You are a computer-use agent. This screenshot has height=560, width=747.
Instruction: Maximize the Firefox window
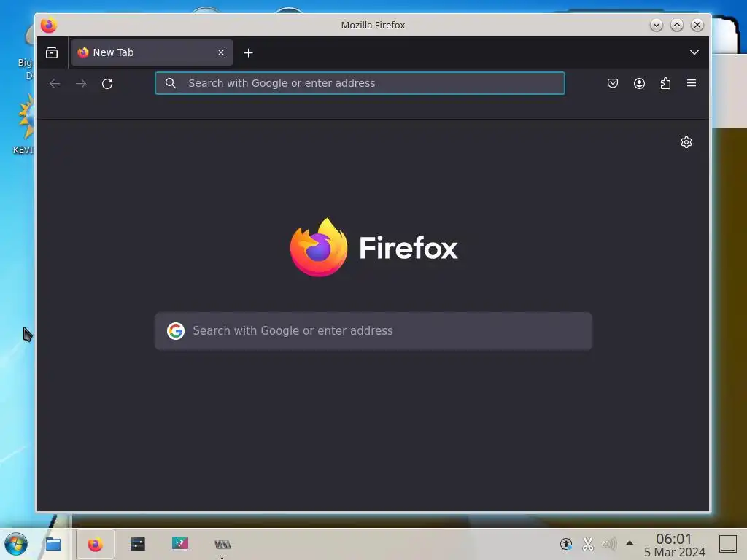[677, 25]
